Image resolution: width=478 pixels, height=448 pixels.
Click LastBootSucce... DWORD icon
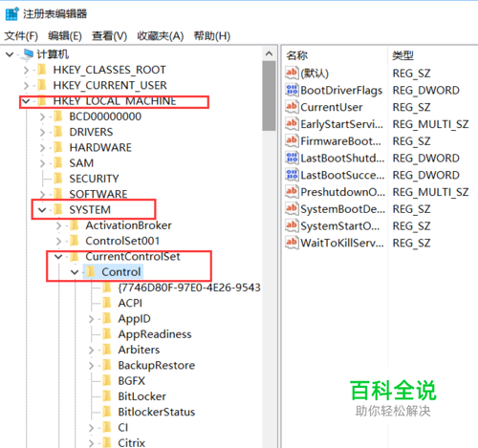[292, 175]
